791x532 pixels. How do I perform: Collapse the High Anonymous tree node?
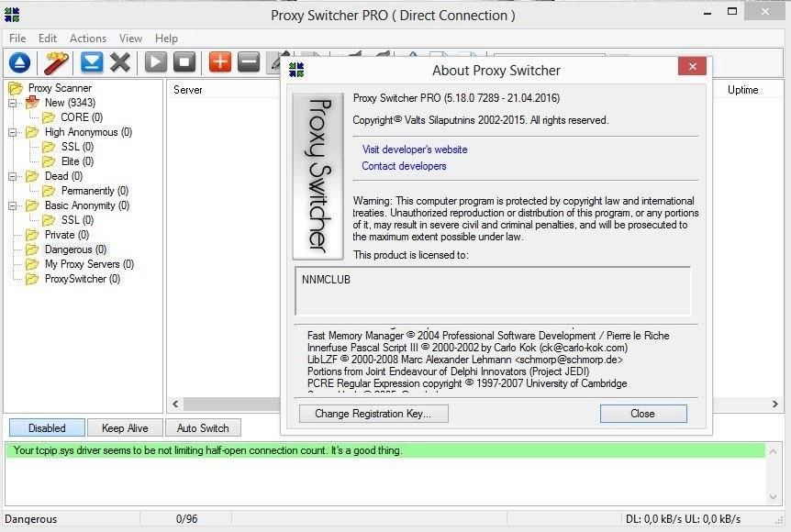point(13,133)
